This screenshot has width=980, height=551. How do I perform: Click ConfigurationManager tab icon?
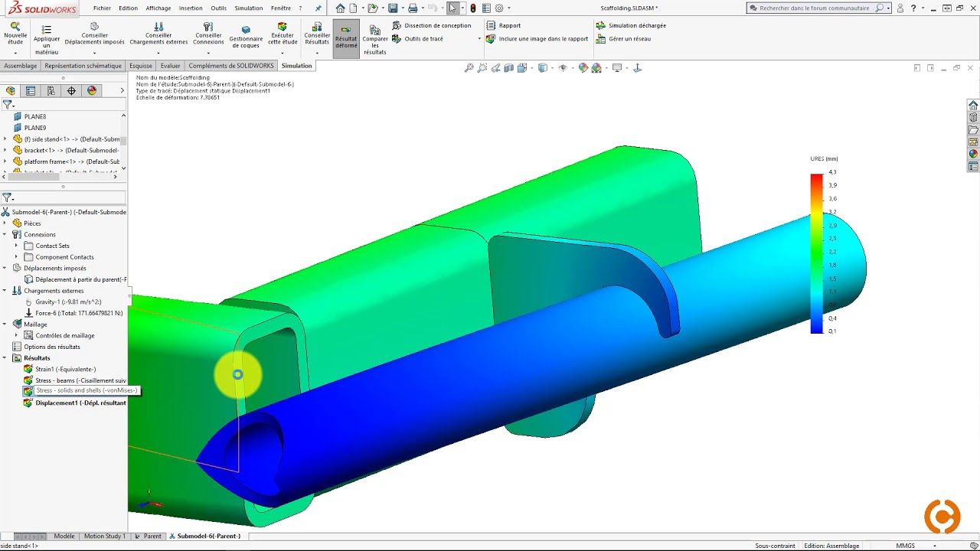[51, 90]
